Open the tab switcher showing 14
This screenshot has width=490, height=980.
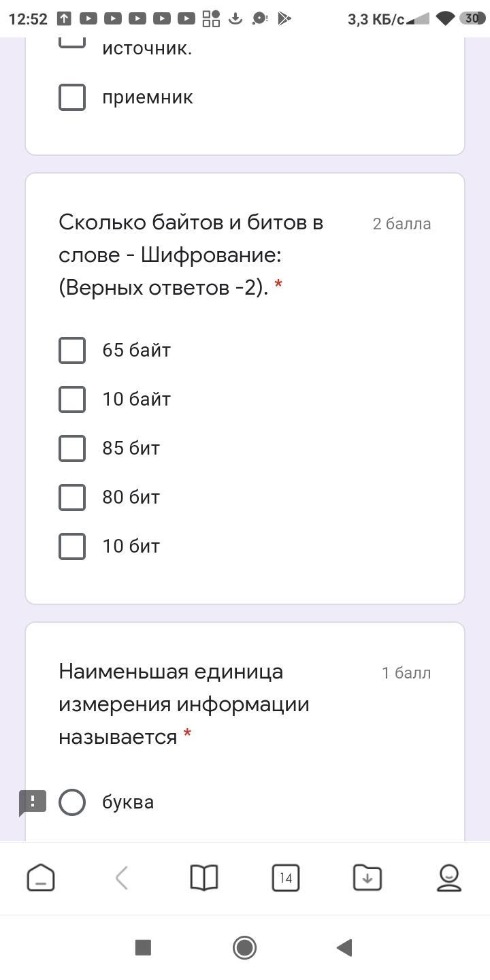coord(285,878)
